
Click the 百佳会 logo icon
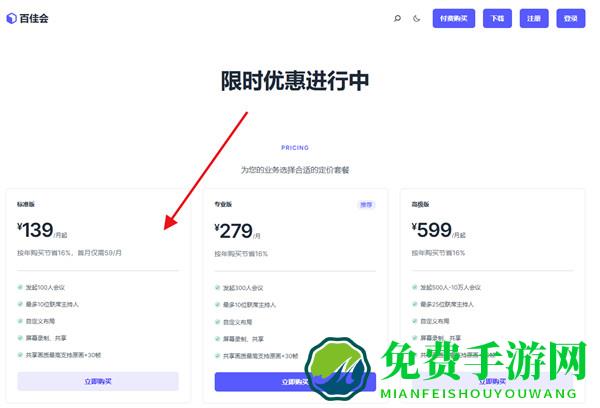[11, 18]
